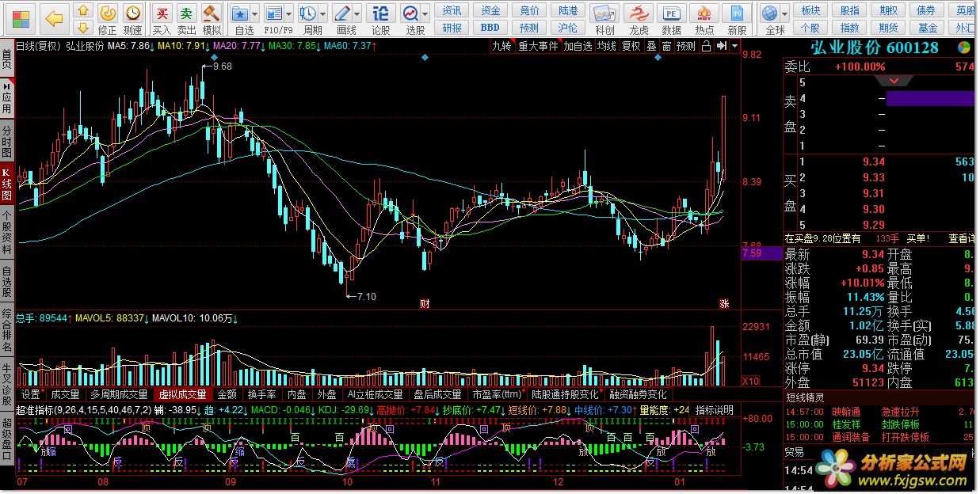
Task: Open the 修正 (correction) tool
Action: coord(107,18)
